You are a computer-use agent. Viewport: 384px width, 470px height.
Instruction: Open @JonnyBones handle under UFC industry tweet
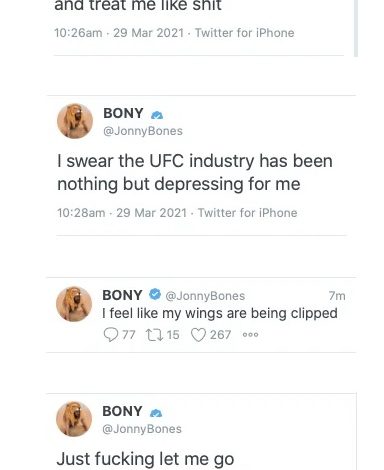(143, 131)
